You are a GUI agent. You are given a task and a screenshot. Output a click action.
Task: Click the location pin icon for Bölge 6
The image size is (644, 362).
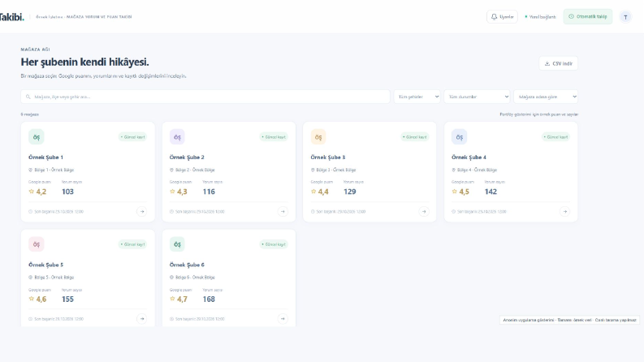[x=171, y=278]
